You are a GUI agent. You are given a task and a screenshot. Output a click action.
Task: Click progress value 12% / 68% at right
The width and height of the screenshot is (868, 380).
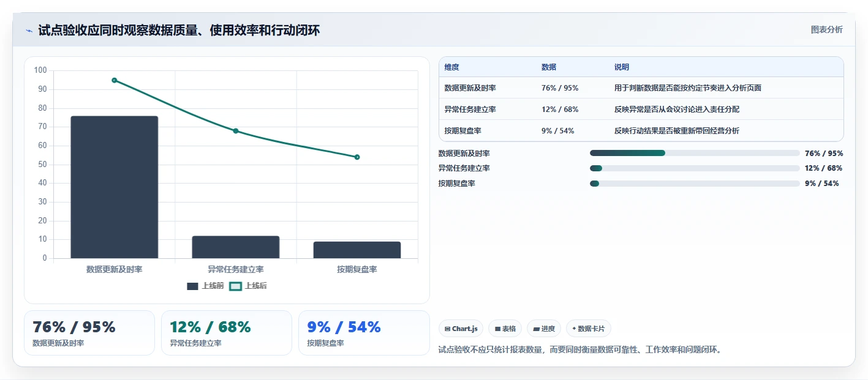pyautogui.click(x=824, y=168)
